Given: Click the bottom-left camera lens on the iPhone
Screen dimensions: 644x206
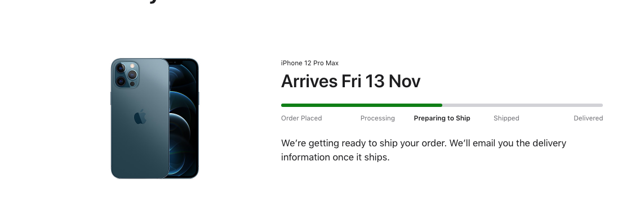Looking at the screenshot, I should point(121,81).
